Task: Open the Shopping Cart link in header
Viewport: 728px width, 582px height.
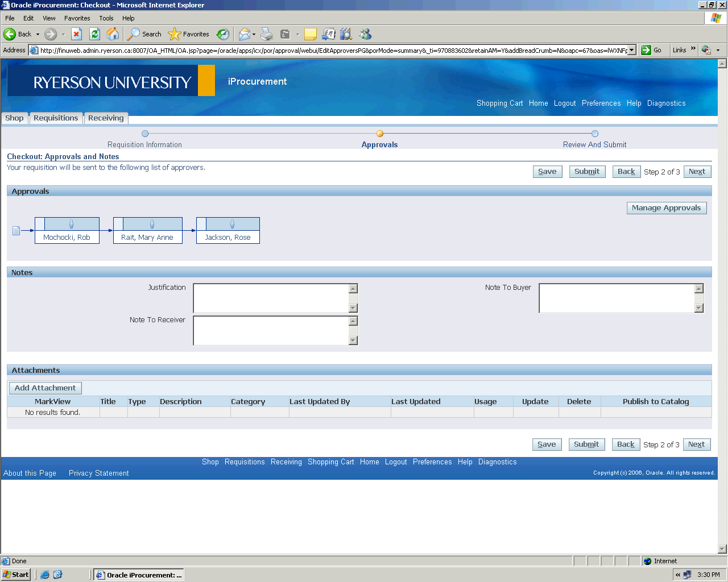Action: (x=499, y=103)
